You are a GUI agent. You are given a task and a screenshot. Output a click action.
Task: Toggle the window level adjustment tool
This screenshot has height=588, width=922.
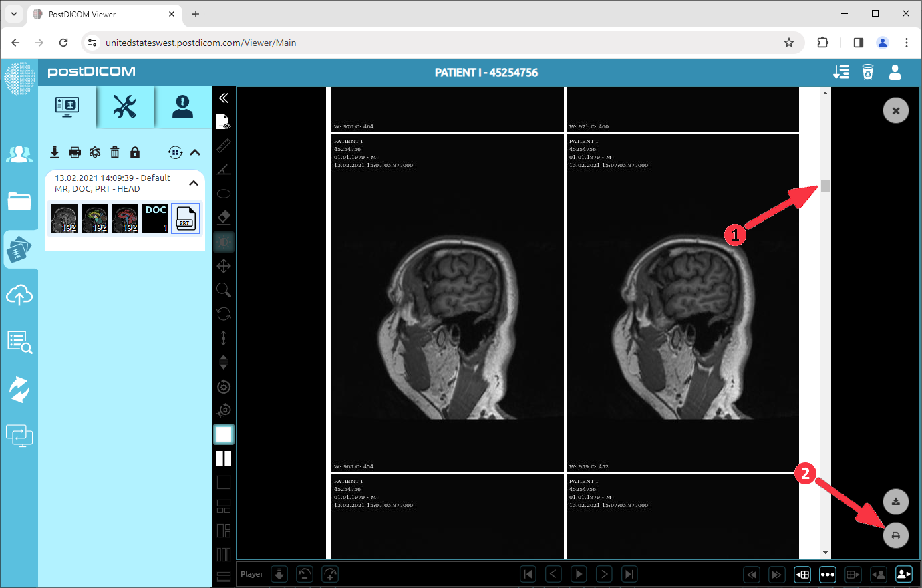click(224, 241)
